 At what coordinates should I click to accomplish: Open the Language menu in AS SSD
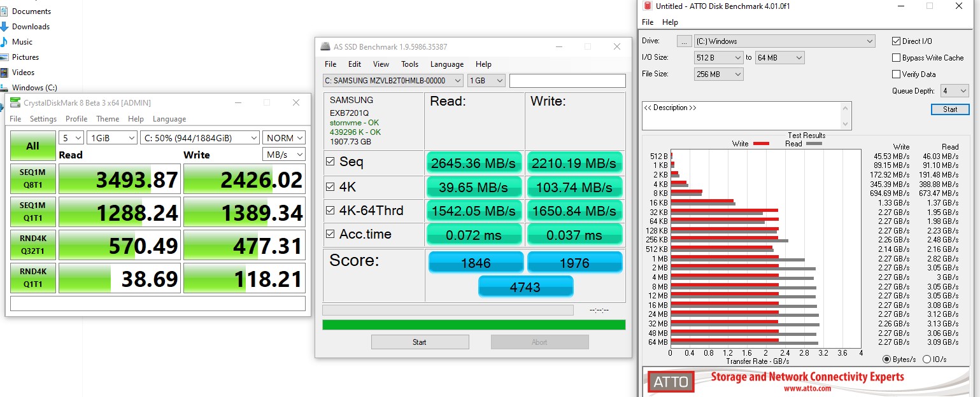pos(446,64)
